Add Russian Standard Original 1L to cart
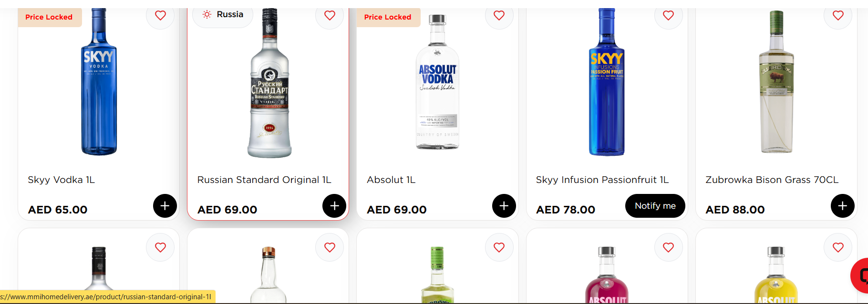This screenshot has width=868, height=304. tap(334, 206)
